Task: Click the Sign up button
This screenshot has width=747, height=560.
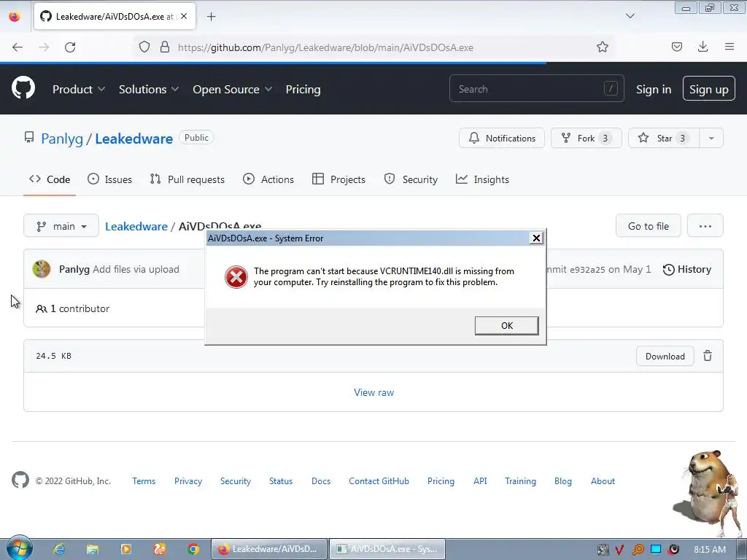Action: [708, 88]
